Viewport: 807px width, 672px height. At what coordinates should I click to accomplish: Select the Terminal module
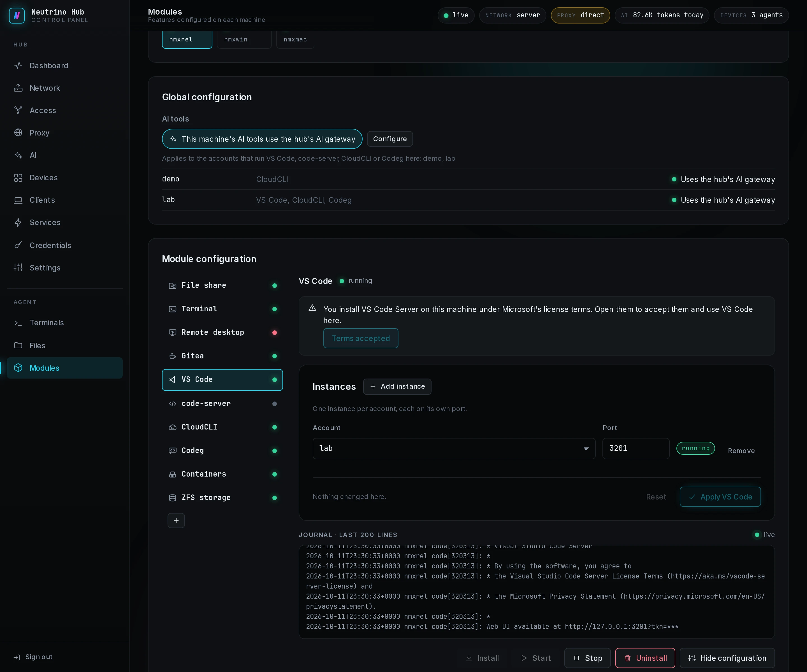222,309
